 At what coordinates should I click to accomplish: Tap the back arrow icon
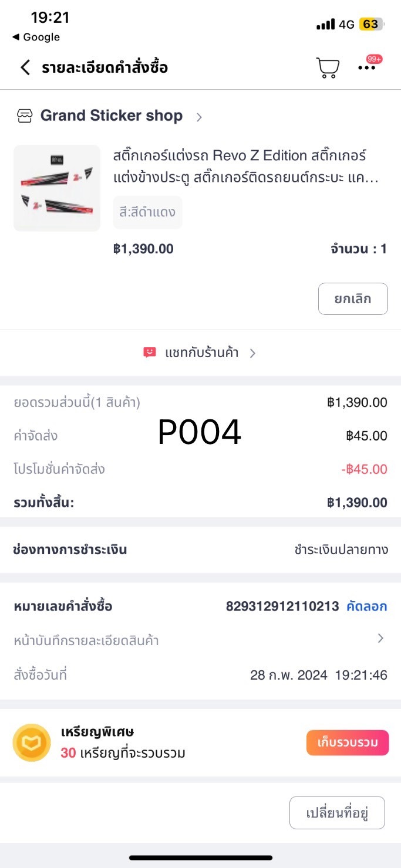pos(25,67)
